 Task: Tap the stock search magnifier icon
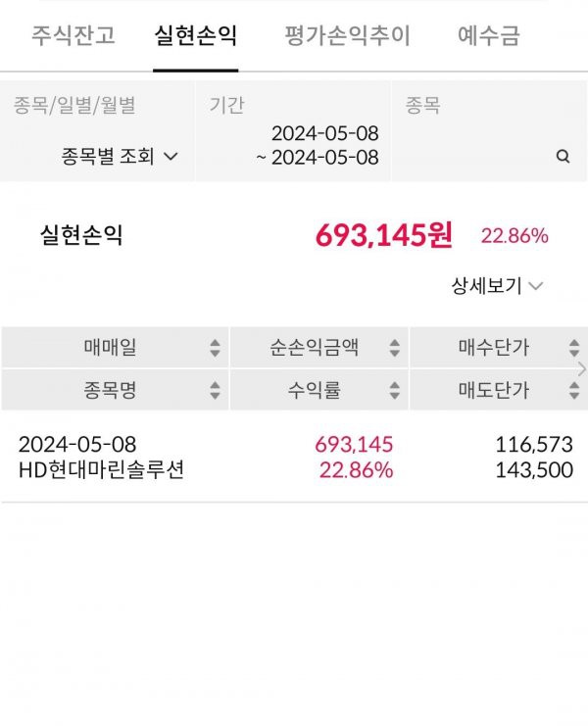click(563, 157)
